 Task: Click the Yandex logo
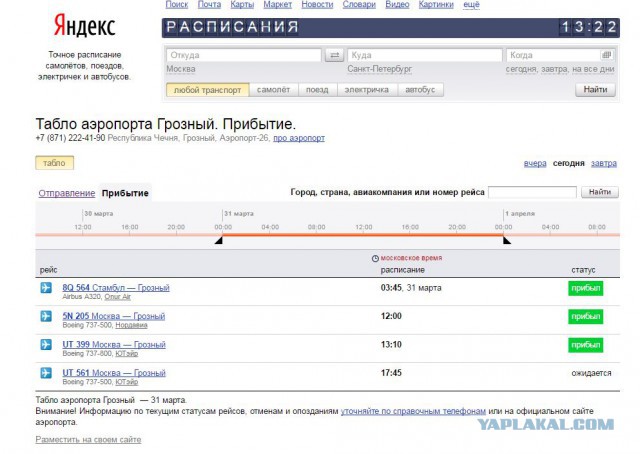tap(84, 25)
